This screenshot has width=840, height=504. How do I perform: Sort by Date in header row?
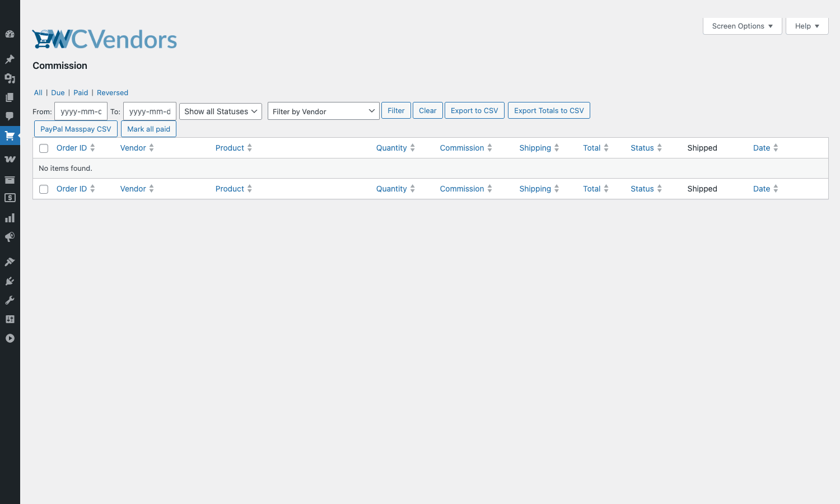[x=766, y=148]
